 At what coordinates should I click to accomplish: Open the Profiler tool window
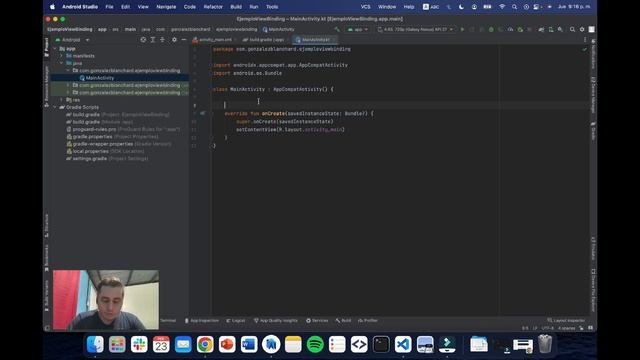(x=368, y=320)
